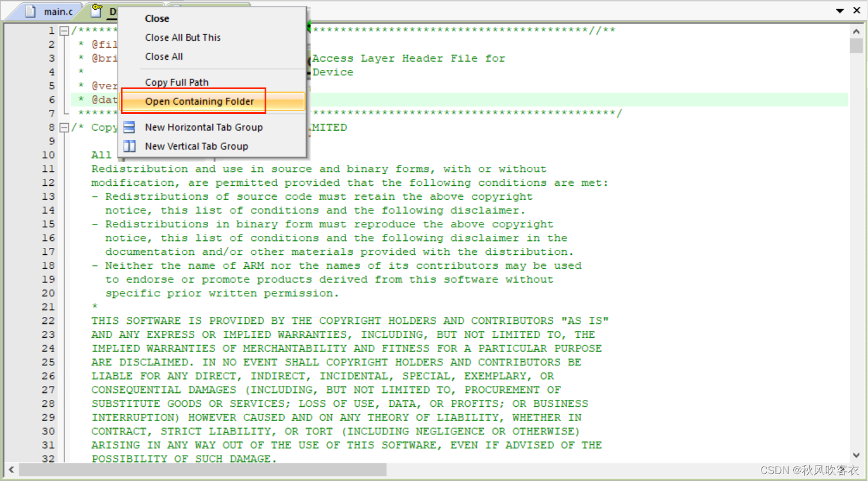868x481 pixels.
Task: Select the read-only tab with key icon
Action: 102,12
